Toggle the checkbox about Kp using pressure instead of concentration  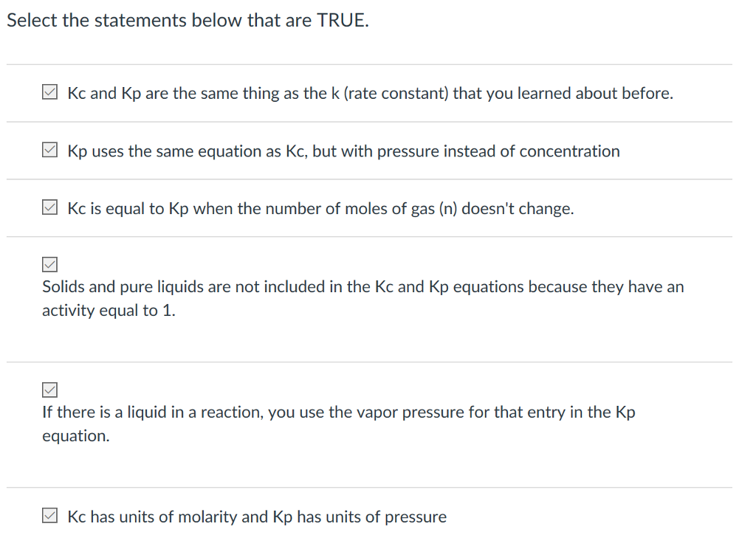click(49, 151)
